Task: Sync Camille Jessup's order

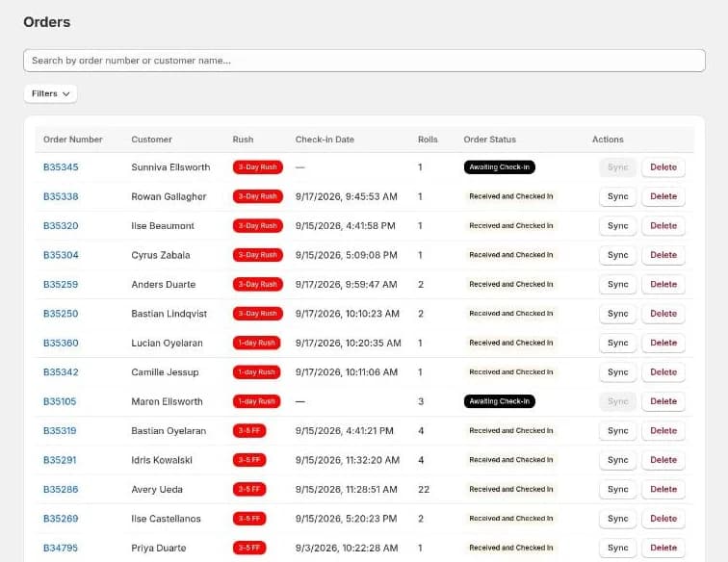Action: 618,372
